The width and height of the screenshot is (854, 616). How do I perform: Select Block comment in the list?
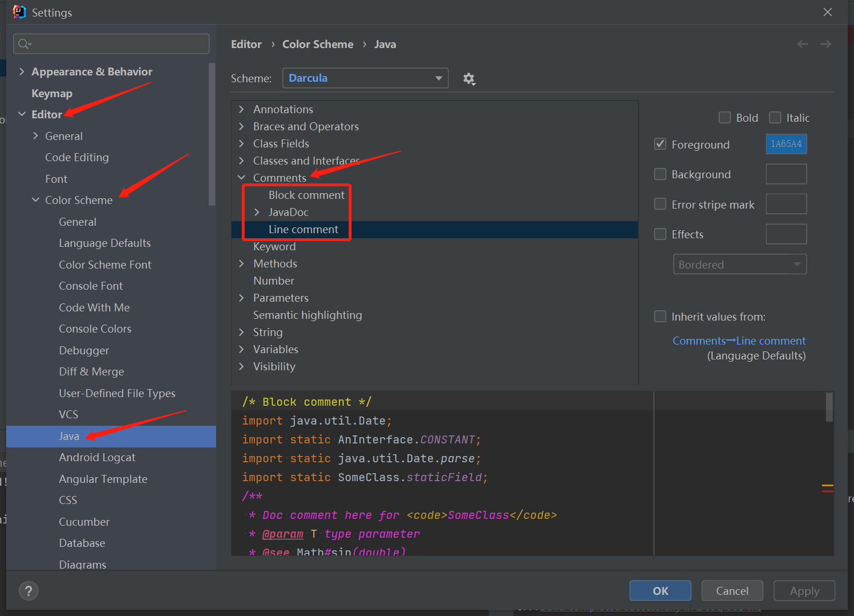pyautogui.click(x=306, y=195)
